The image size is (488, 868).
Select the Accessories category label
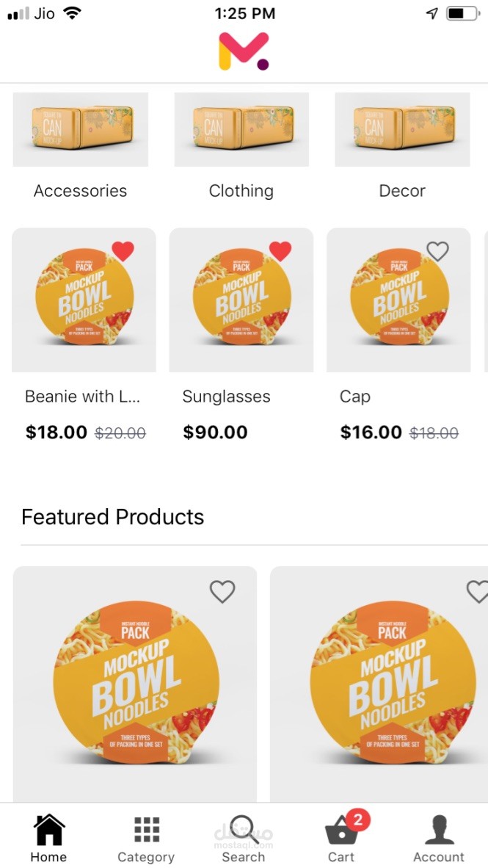tap(81, 191)
